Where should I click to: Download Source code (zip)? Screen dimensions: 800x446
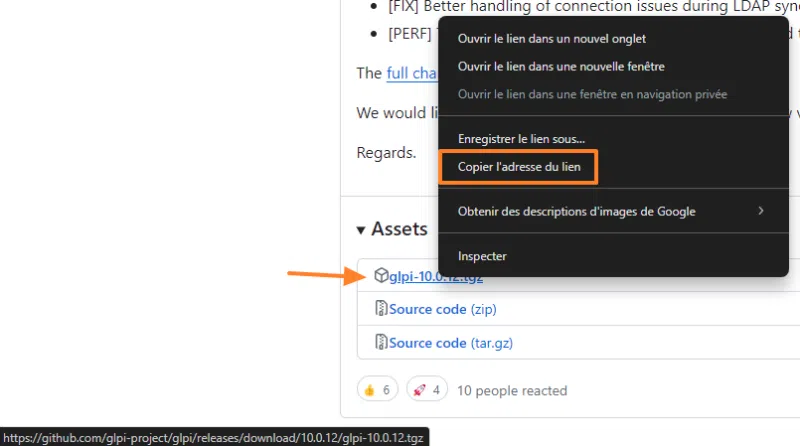(x=442, y=309)
